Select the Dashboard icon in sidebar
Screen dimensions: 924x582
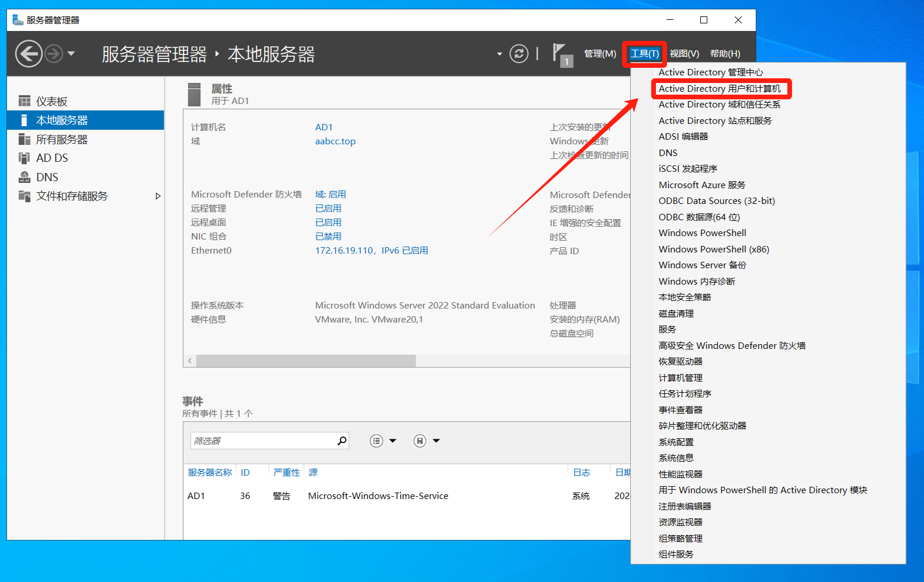coord(25,102)
